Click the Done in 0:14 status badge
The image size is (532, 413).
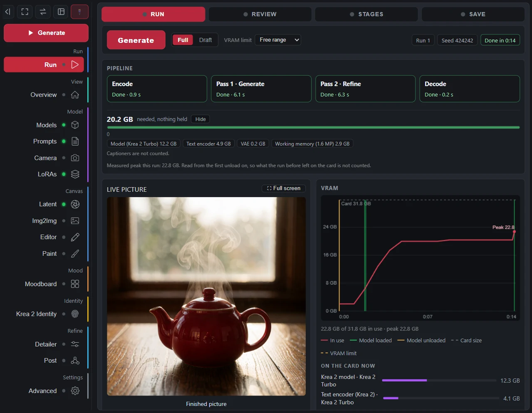500,40
